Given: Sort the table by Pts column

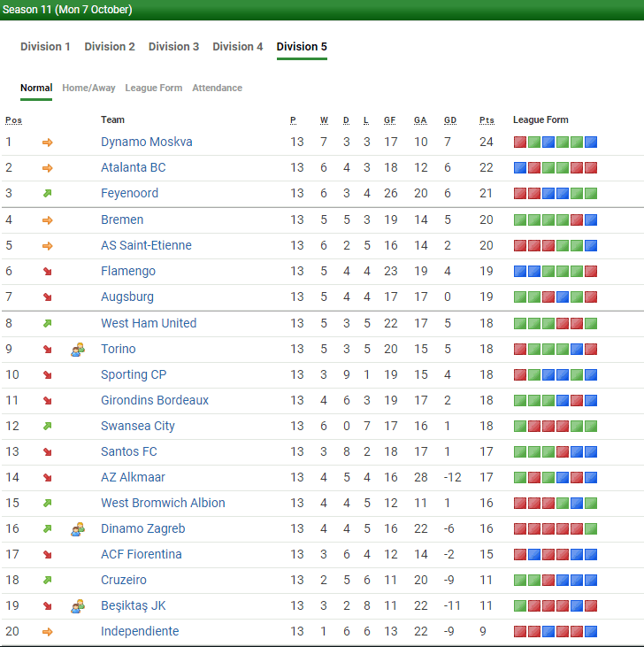Looking at the screenshot, I should 487,120.
